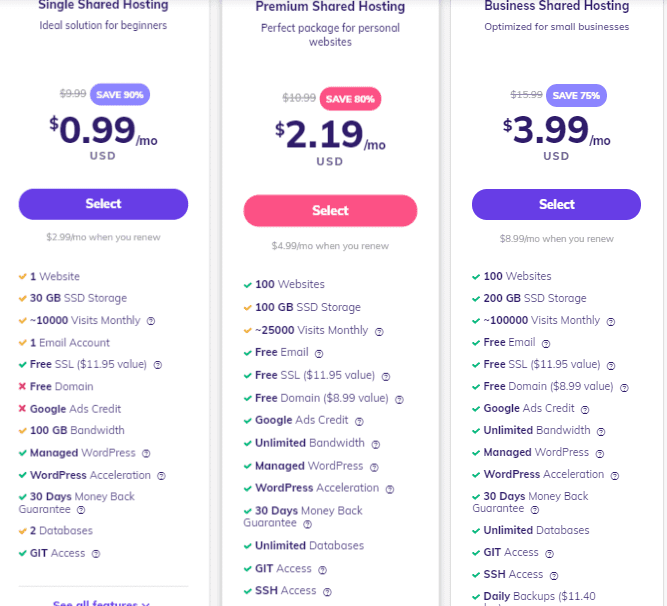This screenshot has width=667, height=606.
Task: Click the SAVE 80% badge
Action: tap(350, 99)
